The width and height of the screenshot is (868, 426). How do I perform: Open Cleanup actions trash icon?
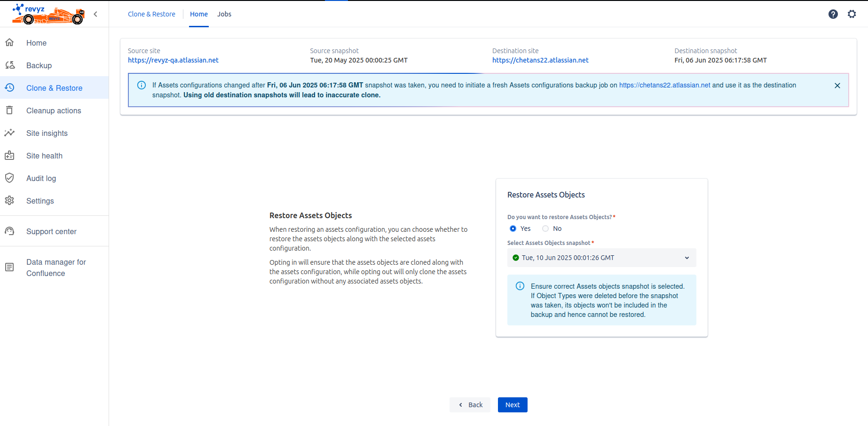[9, 110]
